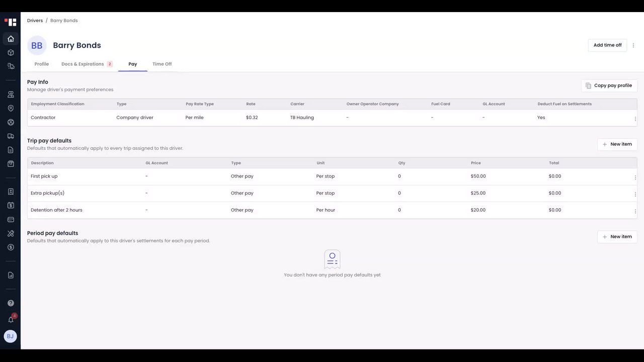Click the $50.00 price value
The height and width of the screenshot is (362, 644).
(478, 176)
